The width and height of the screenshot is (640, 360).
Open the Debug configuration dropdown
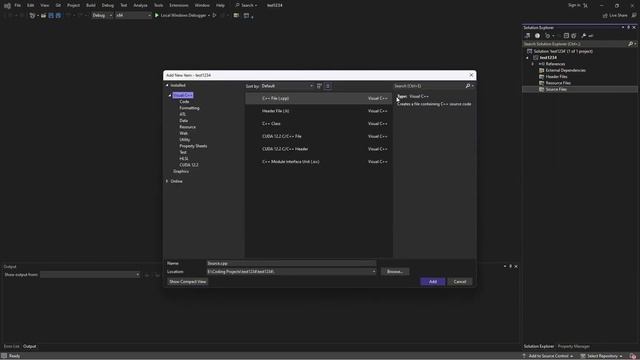click(102, 16)
